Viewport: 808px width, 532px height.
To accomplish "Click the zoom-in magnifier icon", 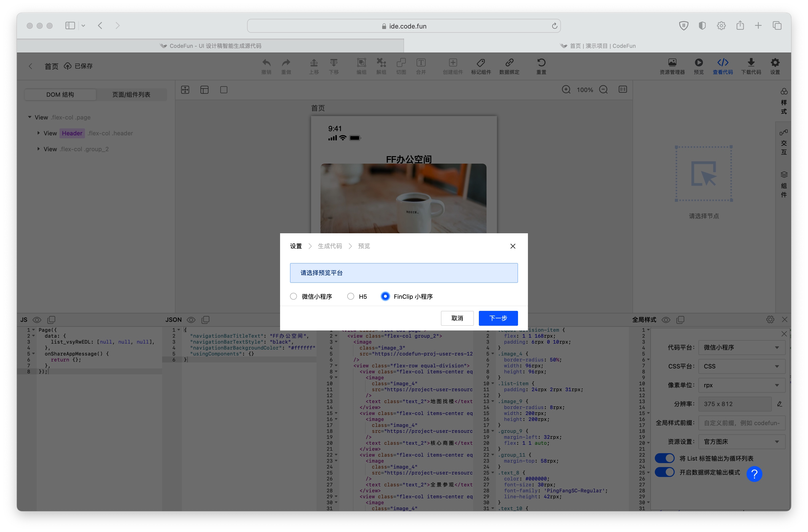I will (x=566, y=90).
